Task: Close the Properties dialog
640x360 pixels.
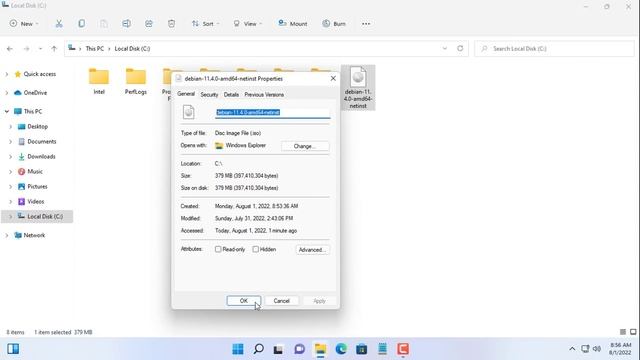Action: click(333, 78)
